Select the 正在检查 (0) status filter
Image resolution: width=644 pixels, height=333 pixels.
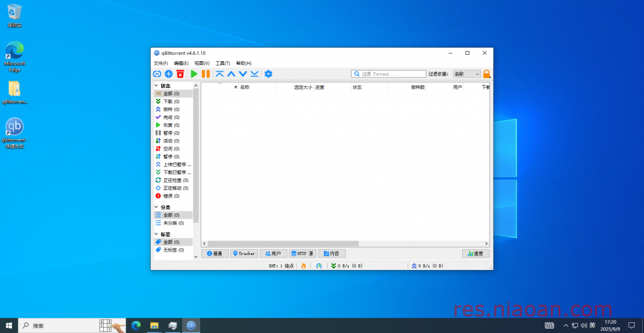click(x=173, y=180)
